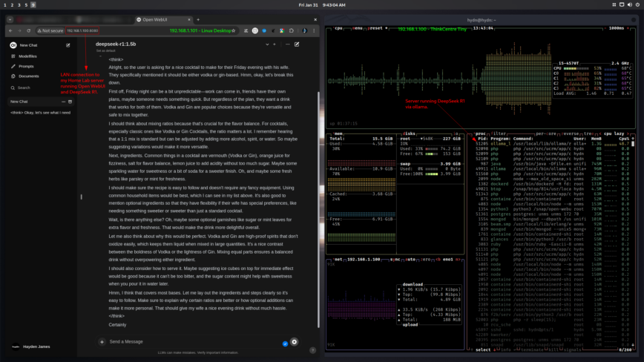This screenshot has height=362, width=644.
Task: Expand the deepseek-r1:1.5b model selector chevron
Action: (x=267, y=45)
